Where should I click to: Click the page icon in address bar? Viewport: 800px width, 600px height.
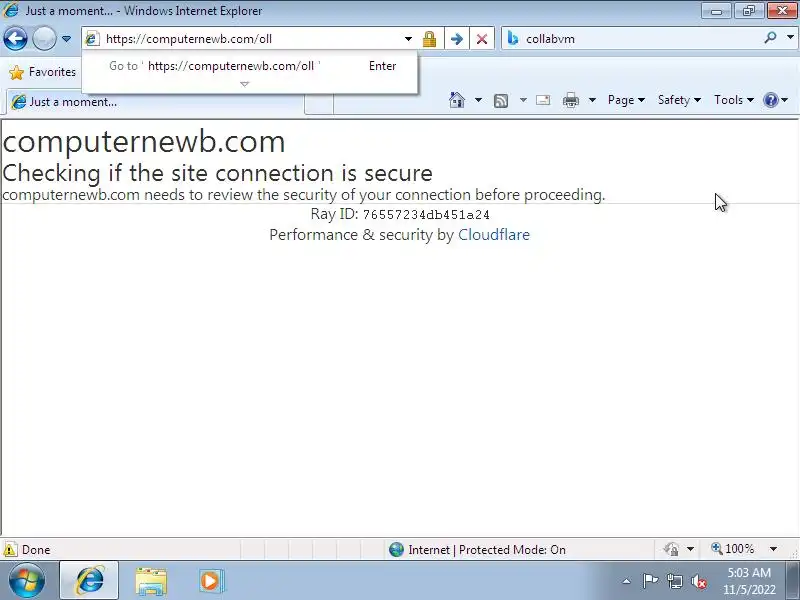coord(92,39)
